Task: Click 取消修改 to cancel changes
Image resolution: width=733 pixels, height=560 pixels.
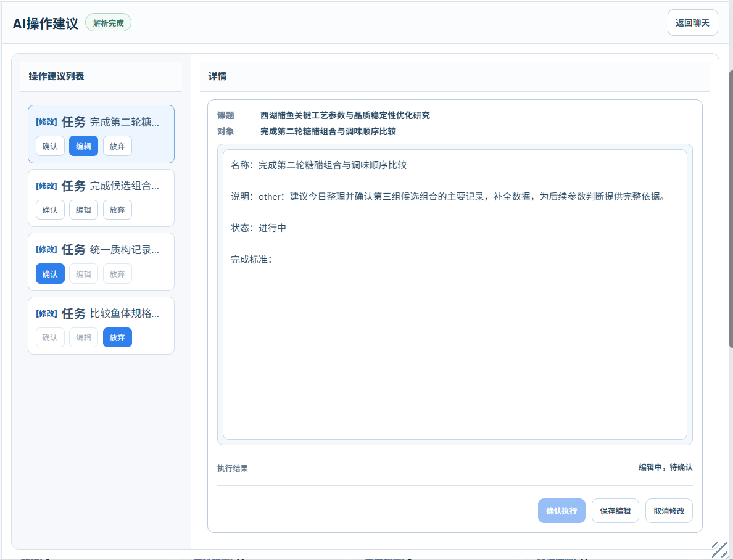Action: click(x=669, y=511)
